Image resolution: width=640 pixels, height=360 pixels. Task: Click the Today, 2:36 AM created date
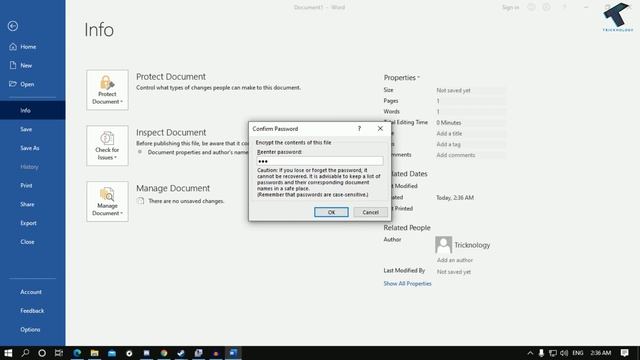coord(455,198)
